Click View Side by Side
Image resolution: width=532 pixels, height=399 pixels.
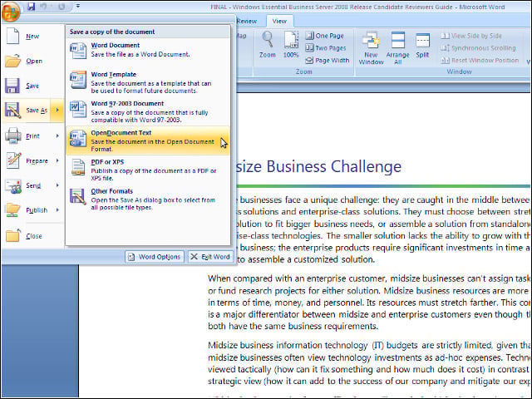tap(471, 36)
